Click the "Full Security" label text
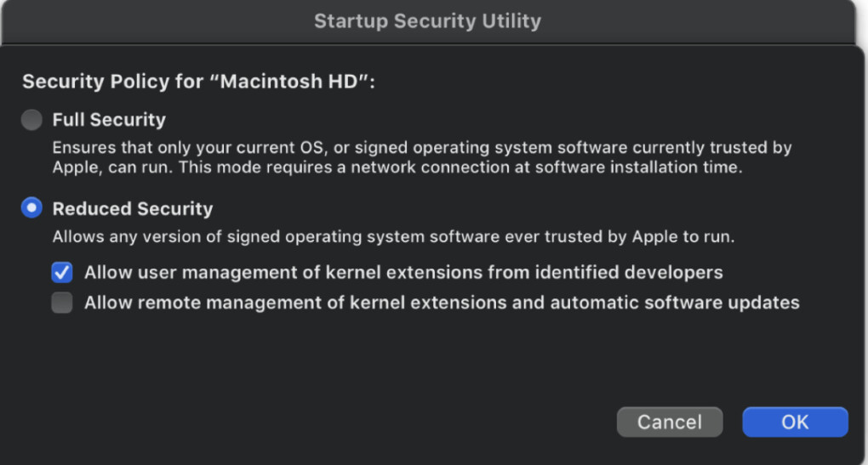Viewport: 868px width, 465px height. coord(109,120)
